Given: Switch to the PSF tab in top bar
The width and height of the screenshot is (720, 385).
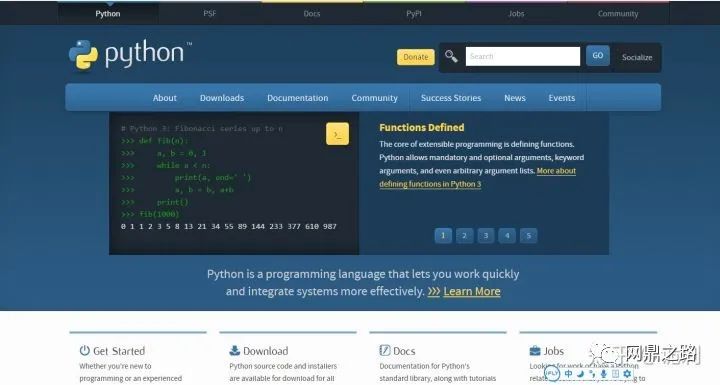Looking at the screenshot, I should (210, 14).
